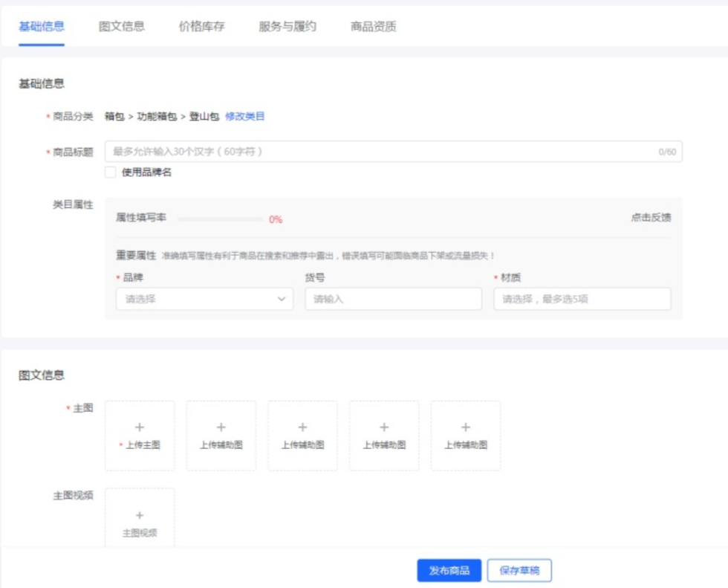Click the fourth 上传辅助图 plus icon
728x588 pixels.
(x=466, y=427)
